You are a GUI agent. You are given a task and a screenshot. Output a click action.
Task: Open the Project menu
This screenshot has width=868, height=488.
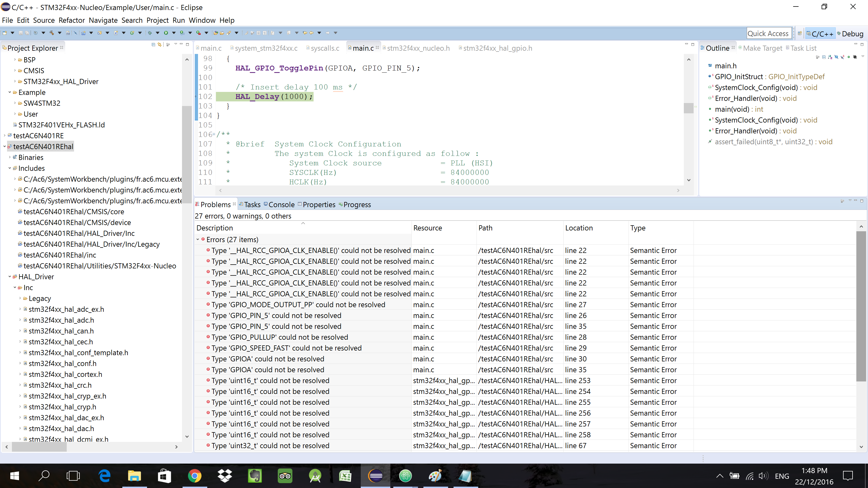157,20
